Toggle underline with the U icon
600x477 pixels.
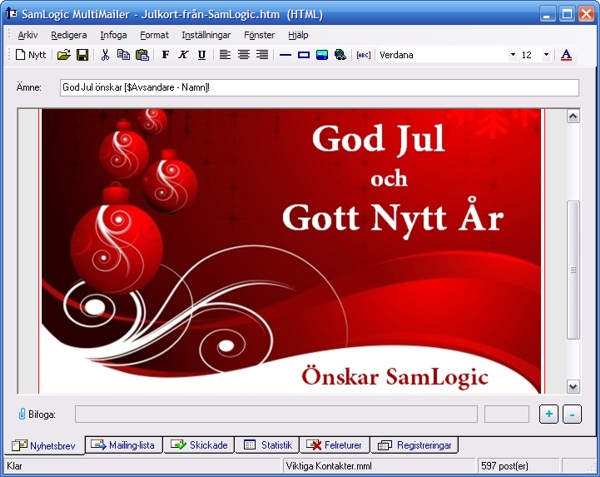[202, 55]
